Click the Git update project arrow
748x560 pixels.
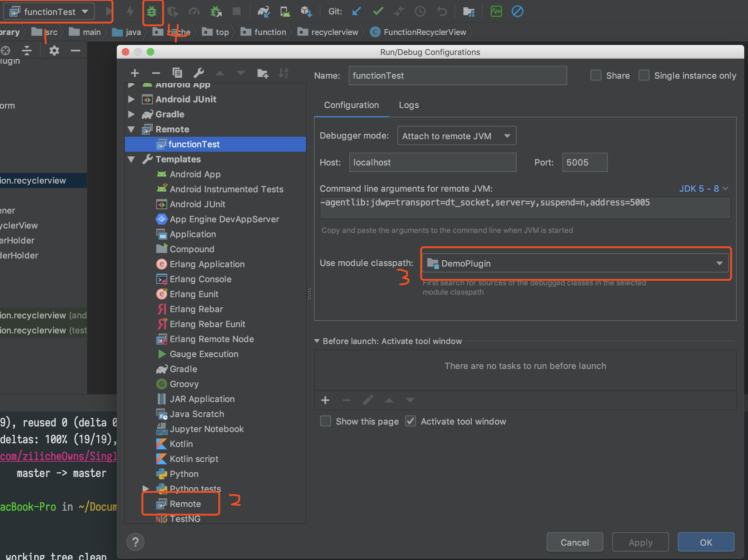coord(357,12)
